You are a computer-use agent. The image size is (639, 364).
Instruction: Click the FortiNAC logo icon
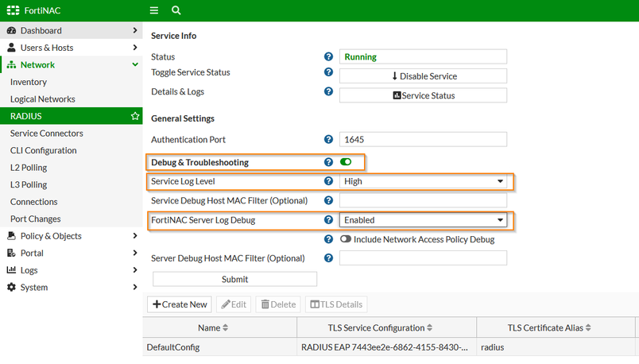click(13, 10)
